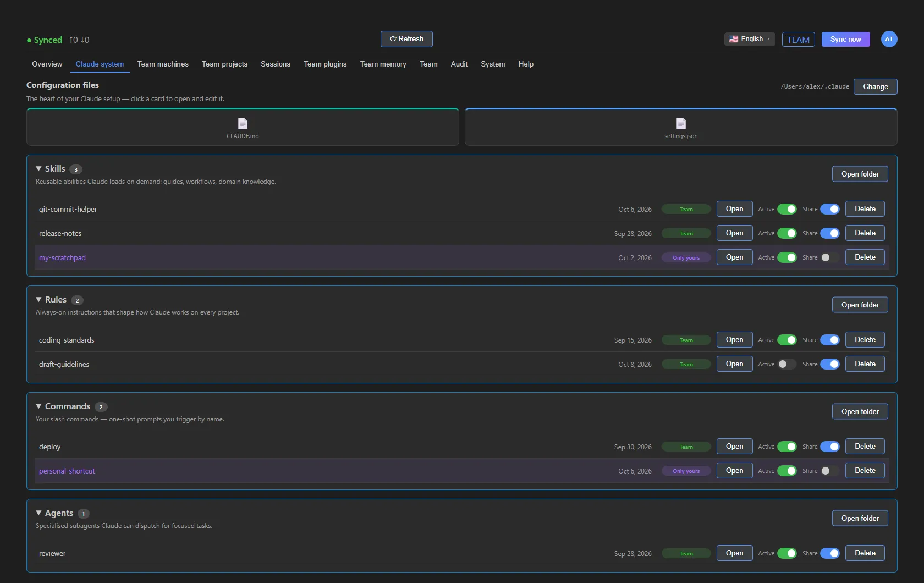Screen dimensions: 924x583
Task: Open the CLAUDE.md file card
Action: (x=243, y=127)
